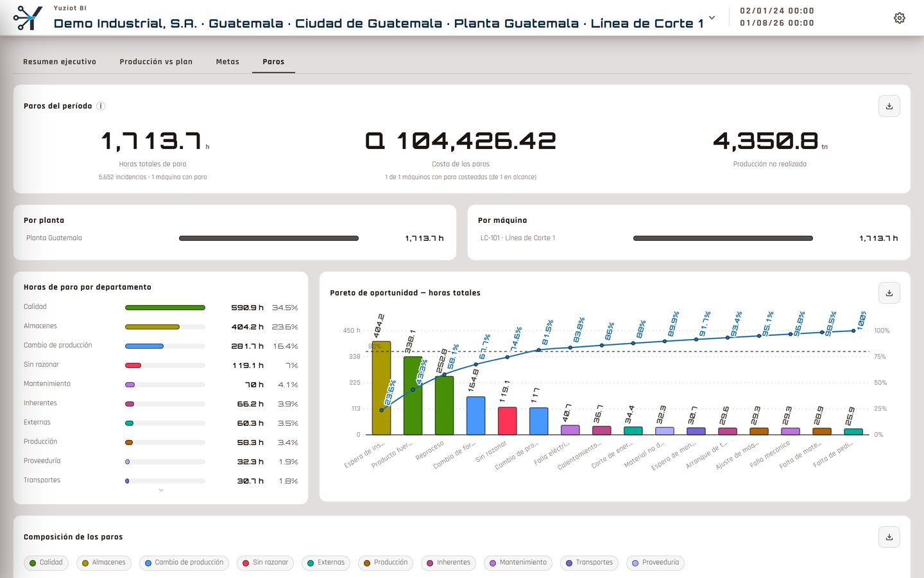Image resolution: width=924 pixels, height=578 pixels.
Task: Toggle the Mantenimiento legend series
Action: point(518,563)
